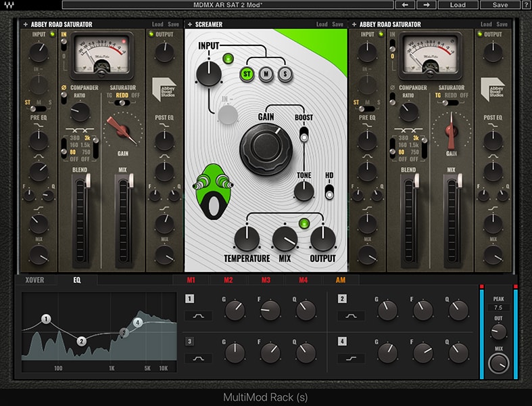This screenshot has width=532, height=406.
Task: Toggle EQ band 4 enable button
Action: pyautogui.click(x=342, y=341)
